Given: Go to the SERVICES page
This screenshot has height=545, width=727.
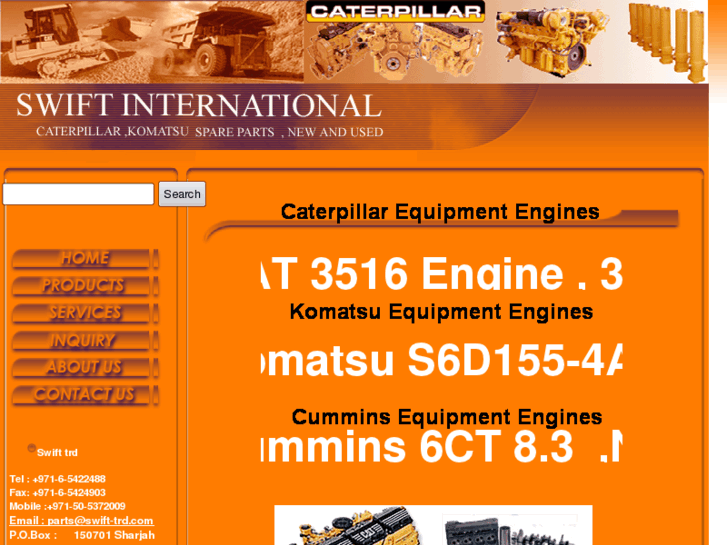Looking at the screenshot, I should (x=85, y=313).
